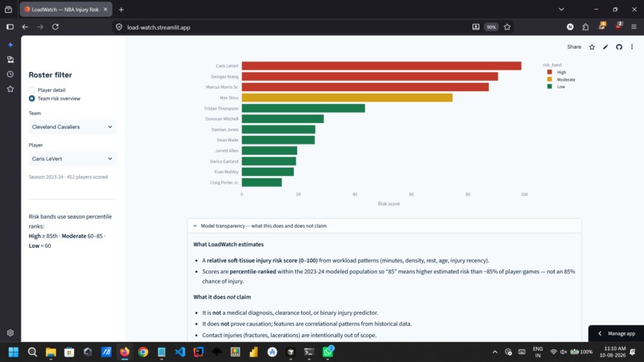
Task: Open sidebar settings gear icon
Action: coord(10,332)
